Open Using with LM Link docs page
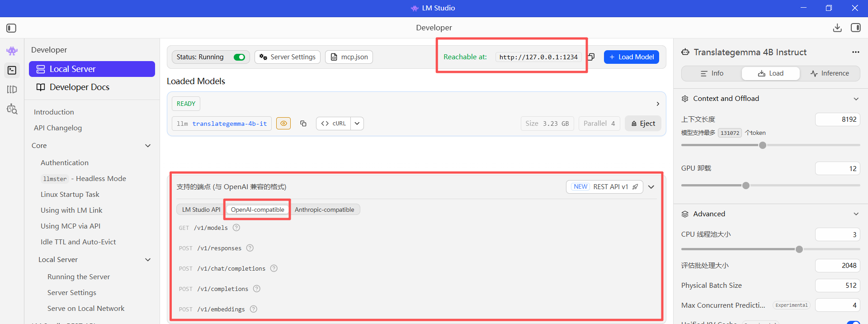The width and height of the screenshot is (868, 324). coord(71,210)
